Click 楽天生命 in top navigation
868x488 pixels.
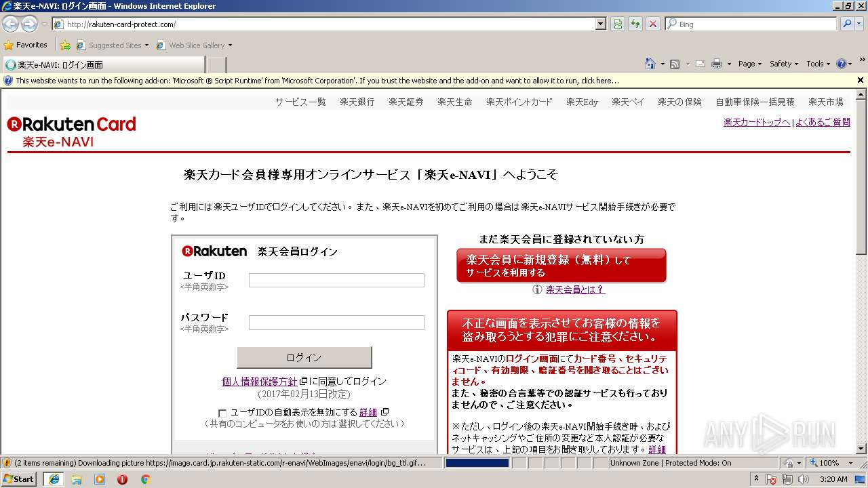click(x=455, y=102)
